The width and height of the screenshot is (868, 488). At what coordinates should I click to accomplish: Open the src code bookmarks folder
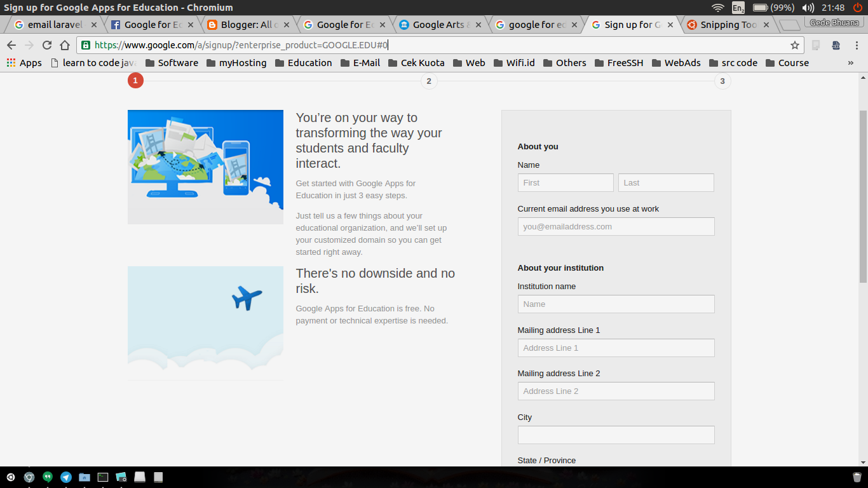[733, 63]
